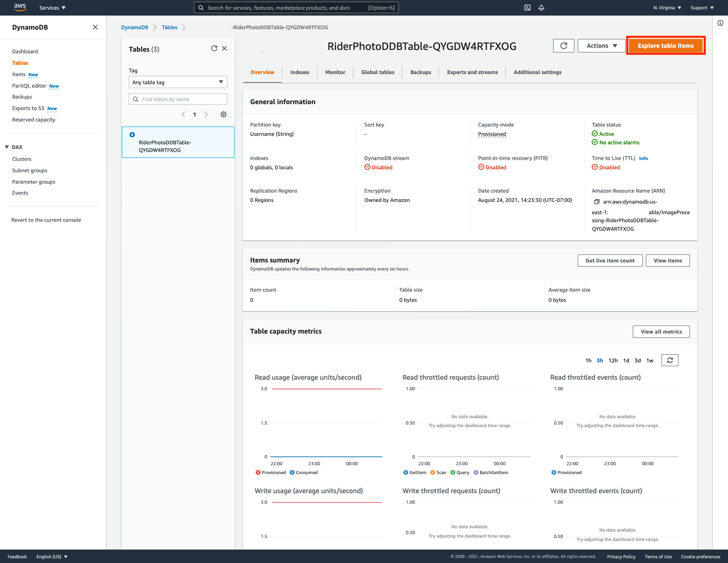
Task: Collapse the DAX section
Action: click(7, 147)
